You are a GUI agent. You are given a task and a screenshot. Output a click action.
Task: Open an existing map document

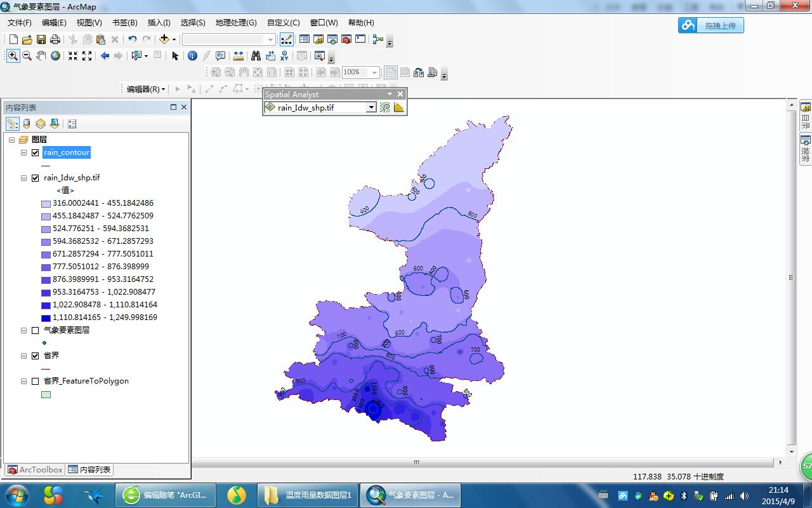coord(27,39)
